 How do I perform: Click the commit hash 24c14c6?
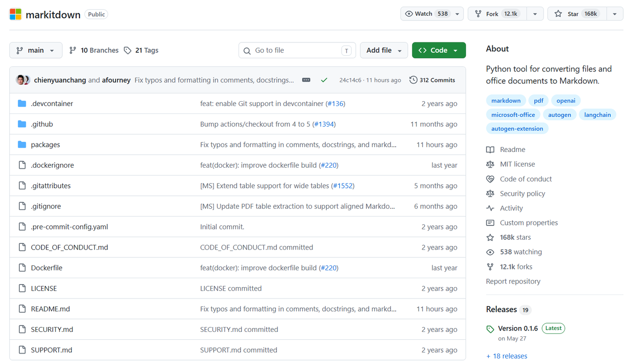point(350,80)
